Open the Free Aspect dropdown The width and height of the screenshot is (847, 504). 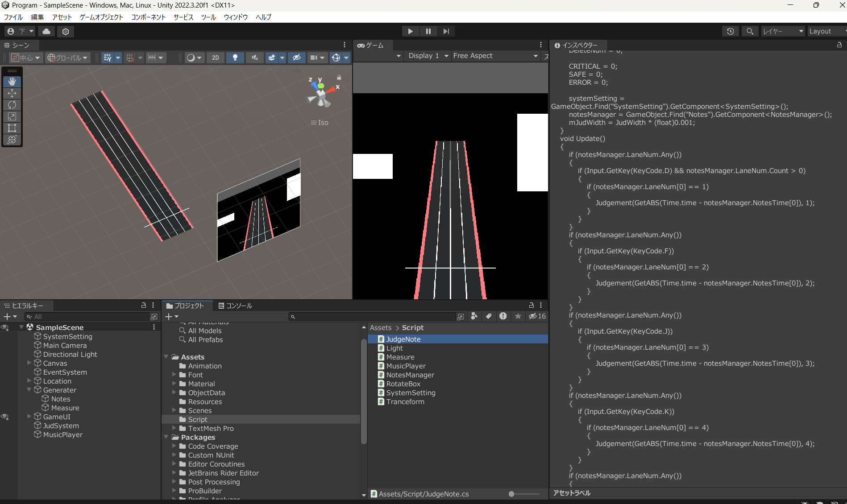495,56
